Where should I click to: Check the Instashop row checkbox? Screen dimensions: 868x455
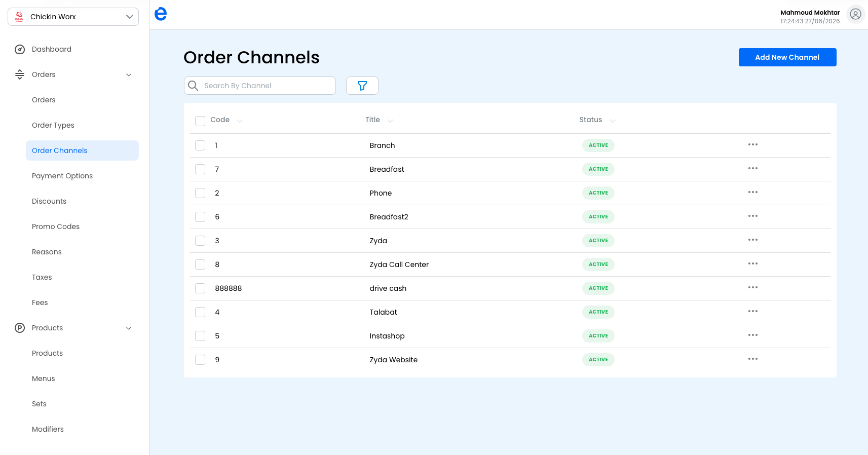[x=200, y=336]
